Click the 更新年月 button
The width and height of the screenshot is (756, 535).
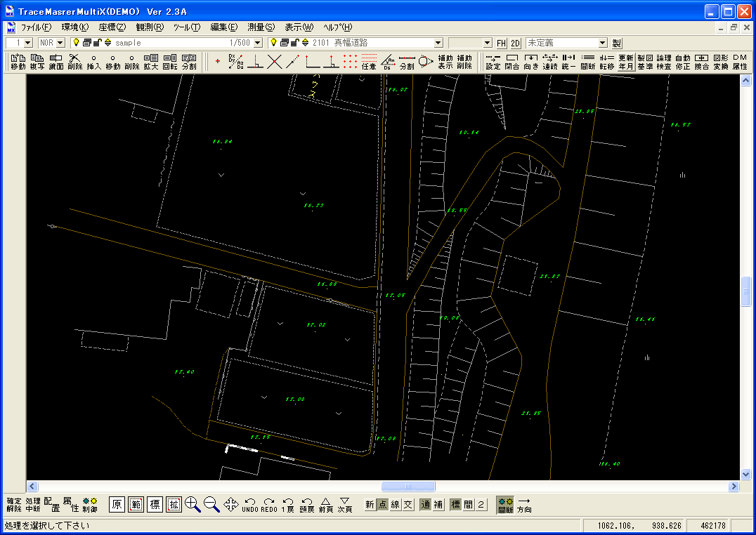626,62
